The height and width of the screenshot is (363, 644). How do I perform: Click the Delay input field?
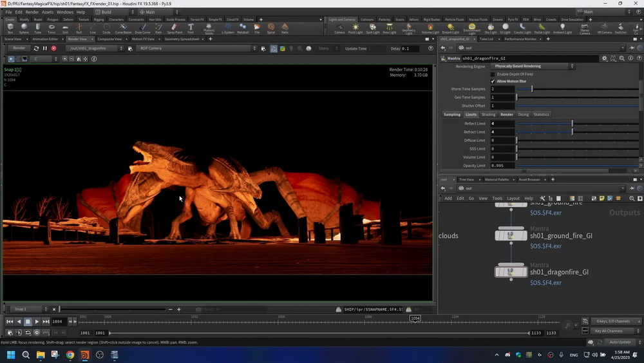click(x=410, y=48)
